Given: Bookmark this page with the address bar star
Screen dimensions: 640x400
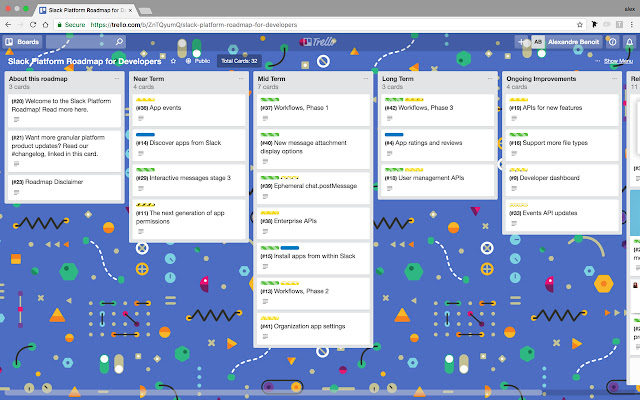Looking at the screenshot, I should (x=580, y=24).
